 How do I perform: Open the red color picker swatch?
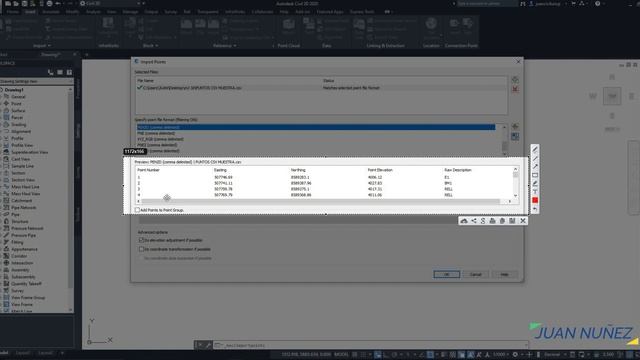coord(535,200)
